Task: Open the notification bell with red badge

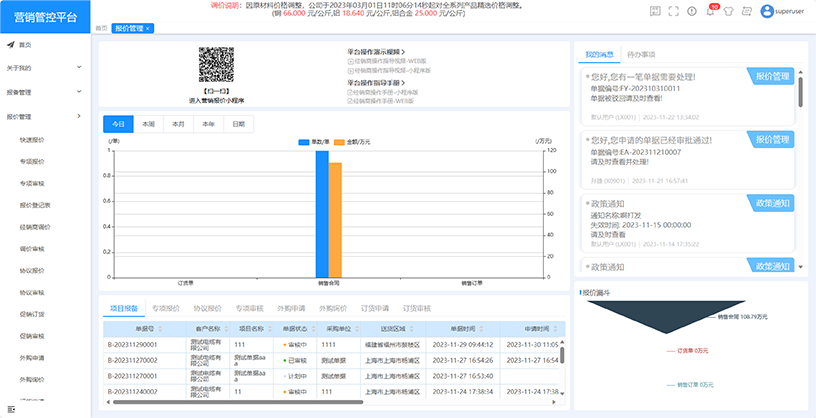Action: click(x=710, y=11)
